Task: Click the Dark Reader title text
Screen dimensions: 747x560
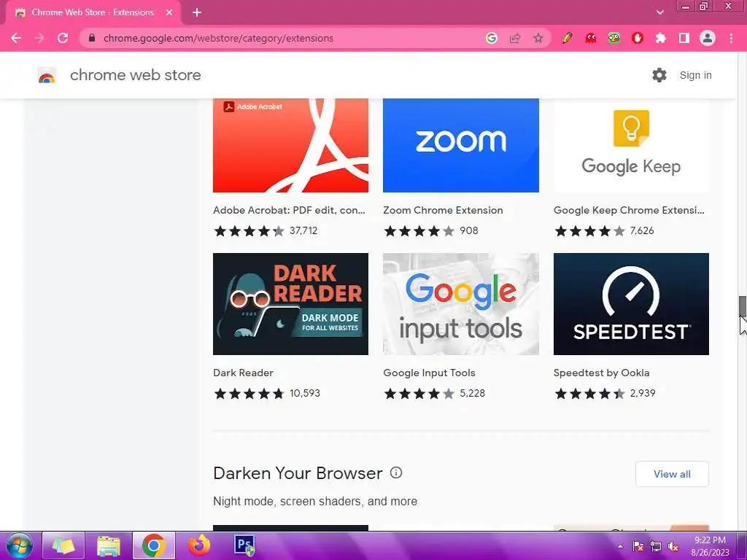Action: (x=243, y=373)
